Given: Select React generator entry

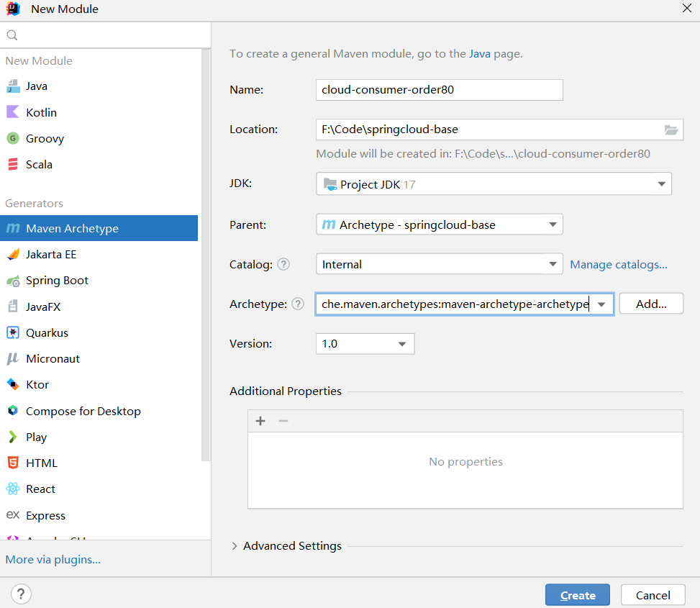Looking at the screenshot, I should 99,489.
